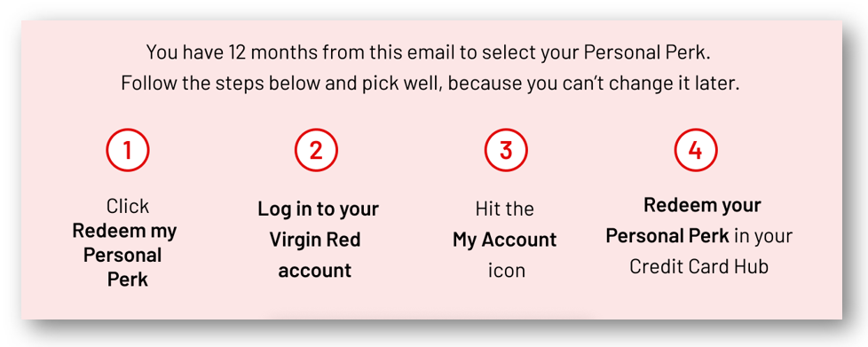Click the 'Follow the steps below' sentence

[x=430, y=83]
